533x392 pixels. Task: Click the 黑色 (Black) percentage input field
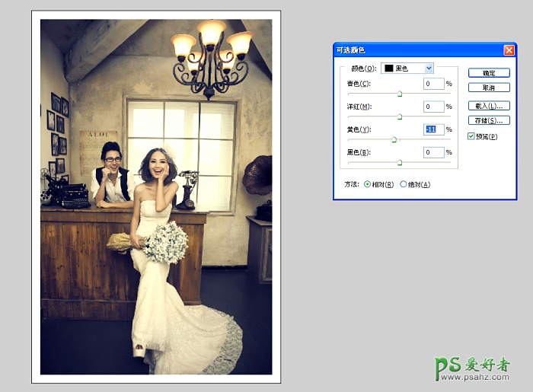pos(433,152)
